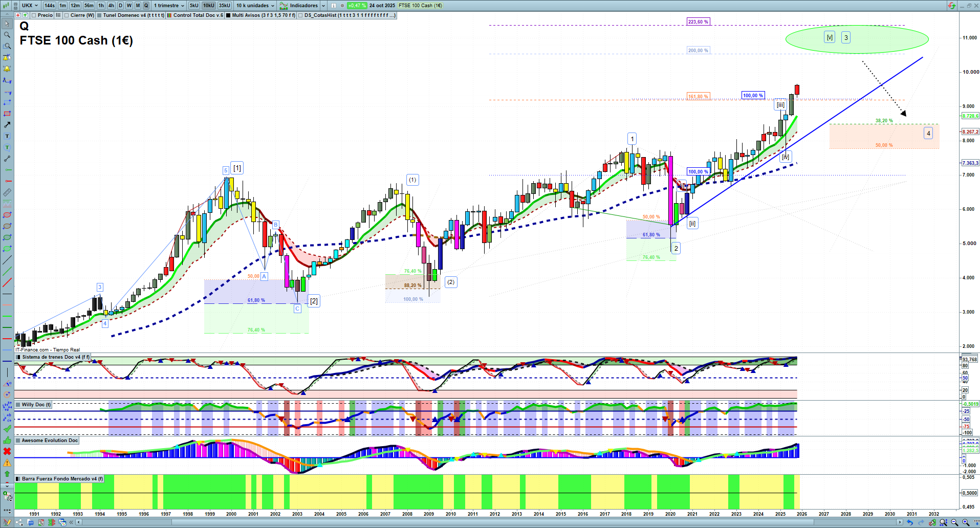980x528 pixels.
Task: Click the undo arrow icon
Action: coord(909,522)
